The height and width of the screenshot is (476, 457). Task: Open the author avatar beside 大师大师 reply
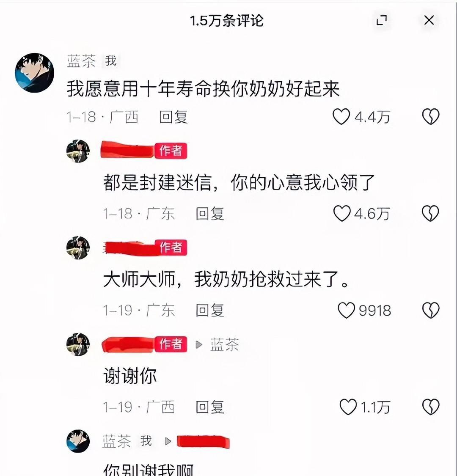[x=78, y=248]
